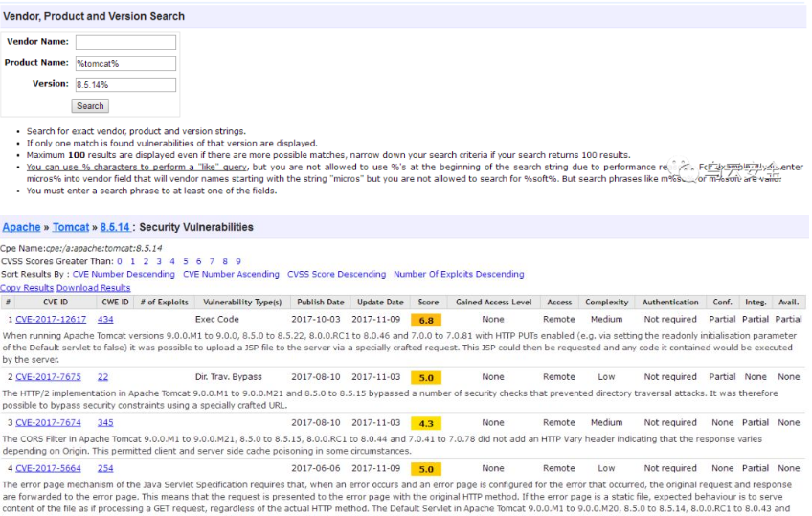The image size is (812, 516).
Task: Click the Exec Code vulnerability type cell
Action: tap(217, 320)
